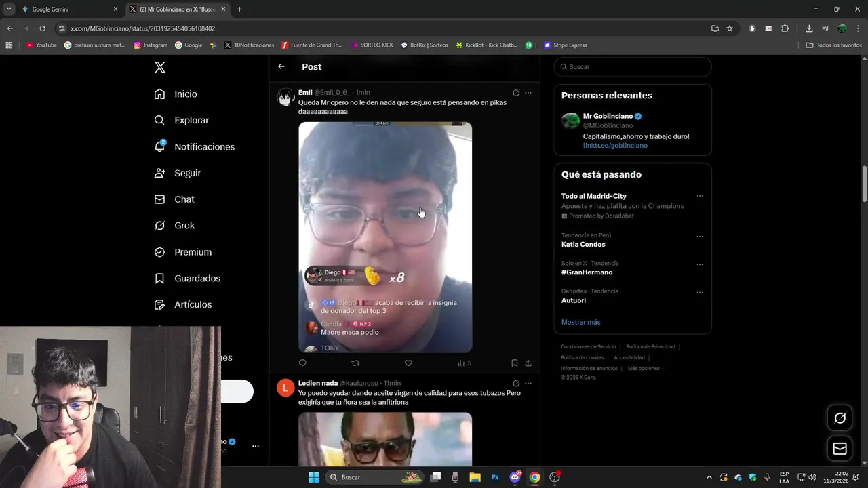Reload the page
Image resolution: width=868 pixels, height=488 pixels.
tap(42, 28)
